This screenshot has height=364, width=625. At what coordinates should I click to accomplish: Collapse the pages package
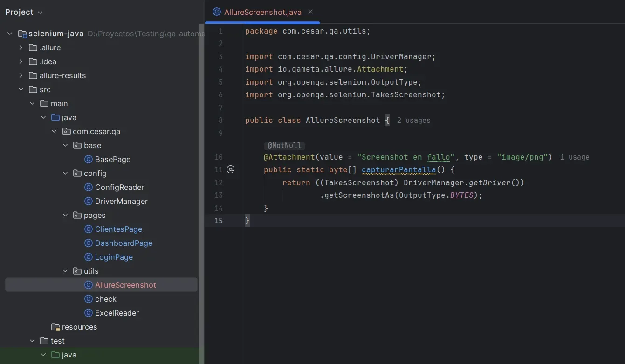65,215
